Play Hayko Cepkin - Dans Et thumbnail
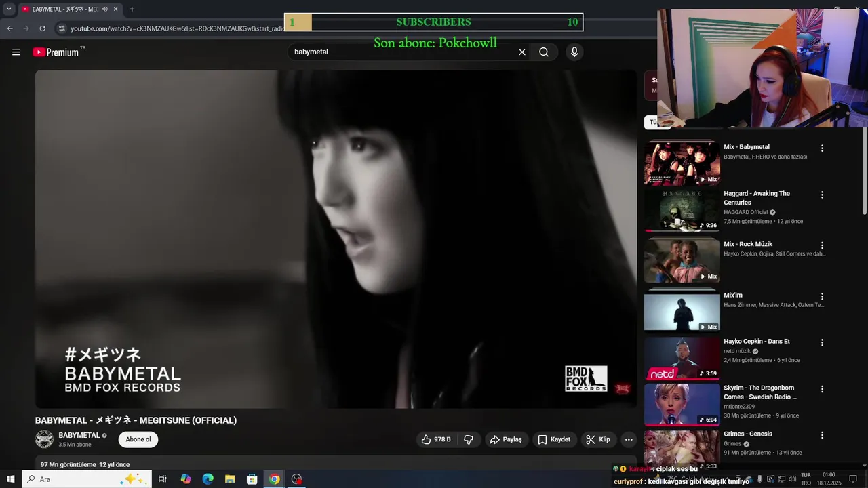Image resolution: width=868 pixels, height=488 pixels. 682,358
